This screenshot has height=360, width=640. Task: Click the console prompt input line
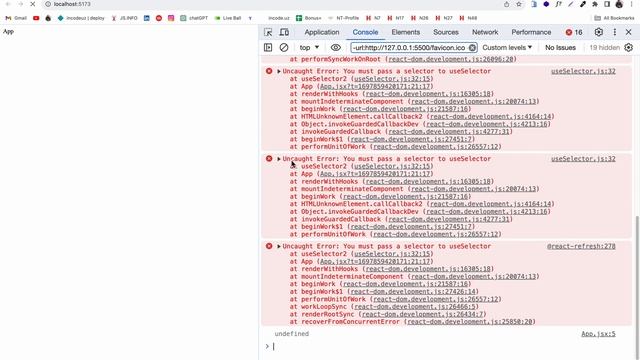449,346
